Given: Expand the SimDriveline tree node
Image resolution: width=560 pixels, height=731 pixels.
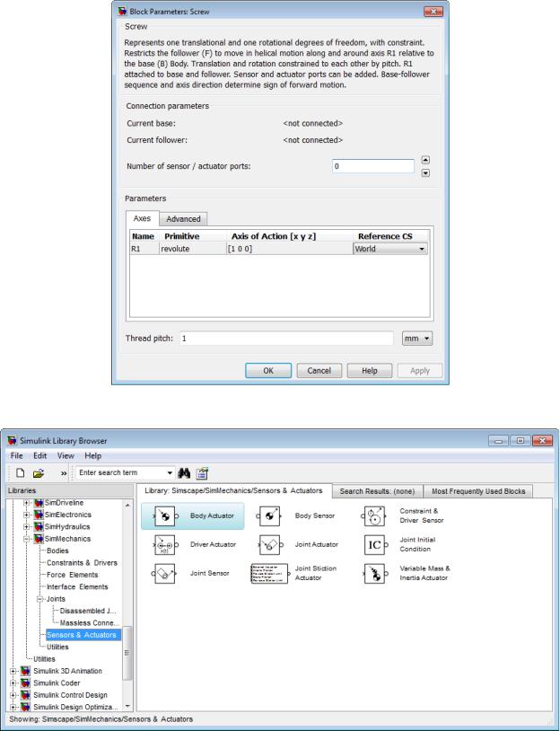Looking at the screenshot, I should [x=27, y=503].
